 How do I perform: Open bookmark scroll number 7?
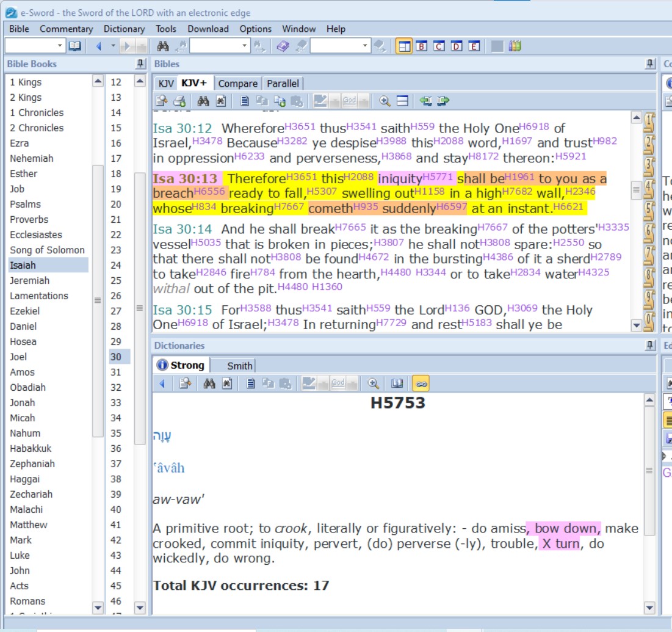pyautogui.click(x=649, y=255)
